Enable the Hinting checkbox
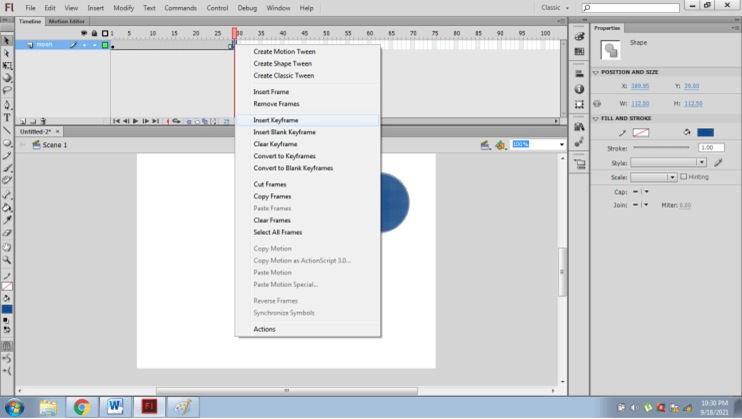The width and height of the screenshot is (742, 419). pos(683,177)
